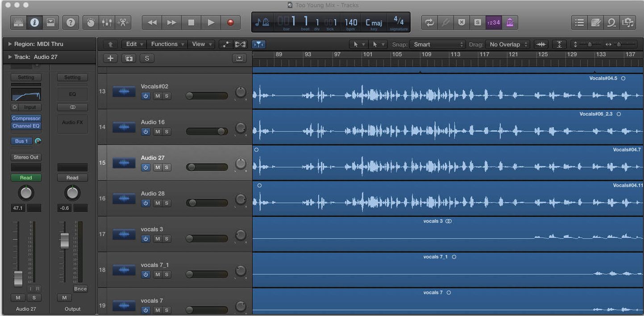Click the global Solo S header button
This screenshot has height=316, width=644.
tap(147, 58)
